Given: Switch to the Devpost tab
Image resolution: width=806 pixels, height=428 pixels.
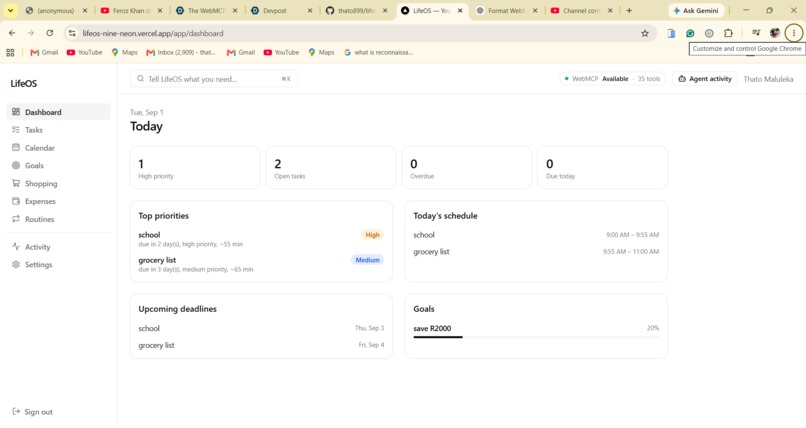Looking at the screenshot, I should tap(280, 10).
